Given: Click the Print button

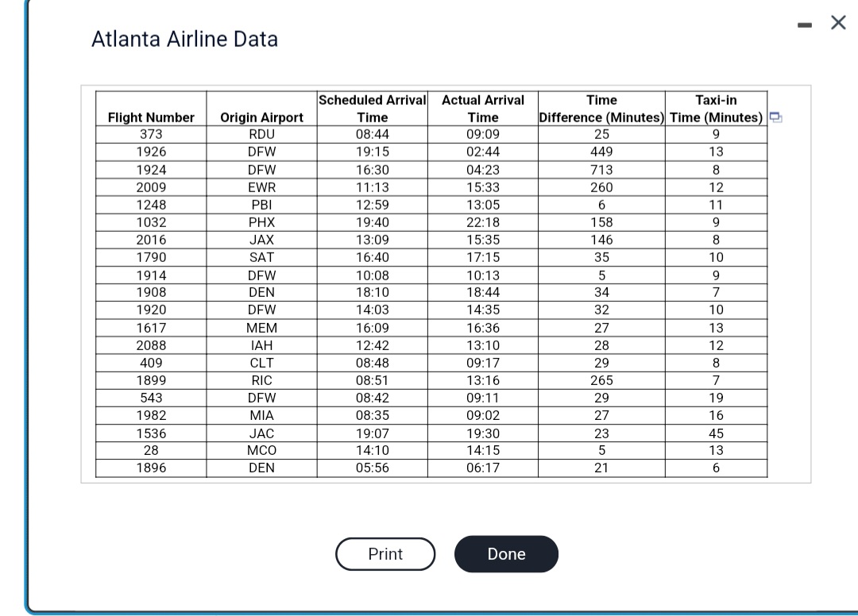Looking at the screenshot, I should (x=385, y=554).
